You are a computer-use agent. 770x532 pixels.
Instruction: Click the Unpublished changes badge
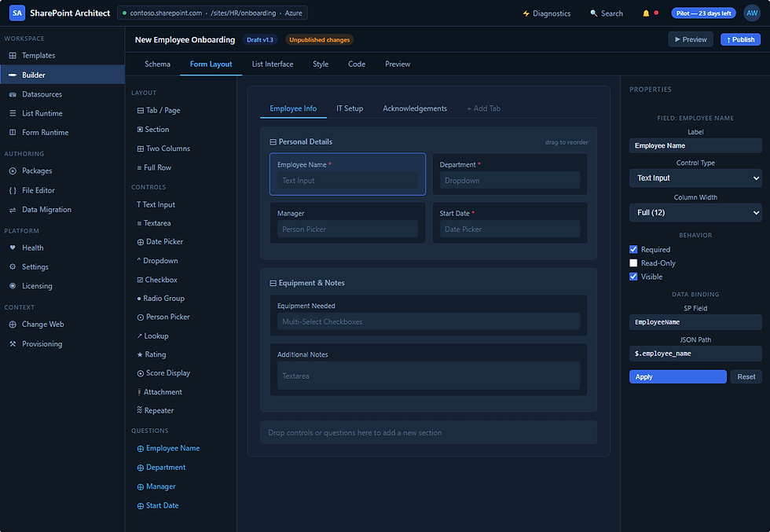click(x=319, y=40)
